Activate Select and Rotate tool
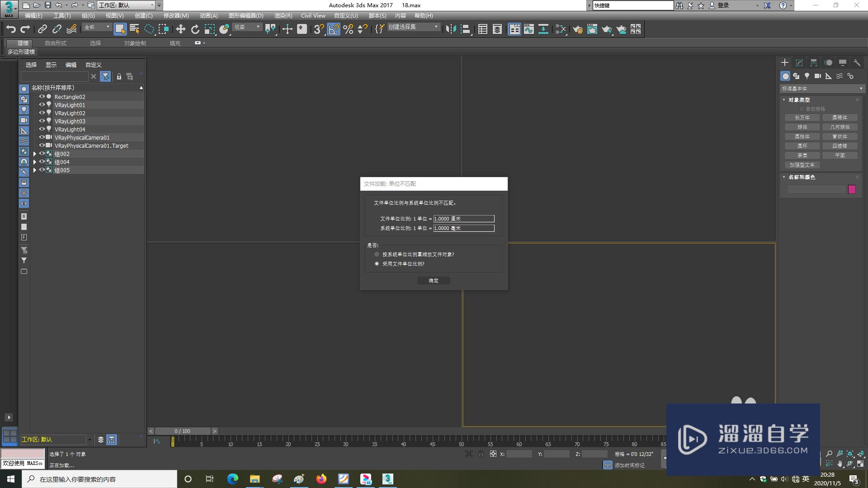 pos(195,29)
